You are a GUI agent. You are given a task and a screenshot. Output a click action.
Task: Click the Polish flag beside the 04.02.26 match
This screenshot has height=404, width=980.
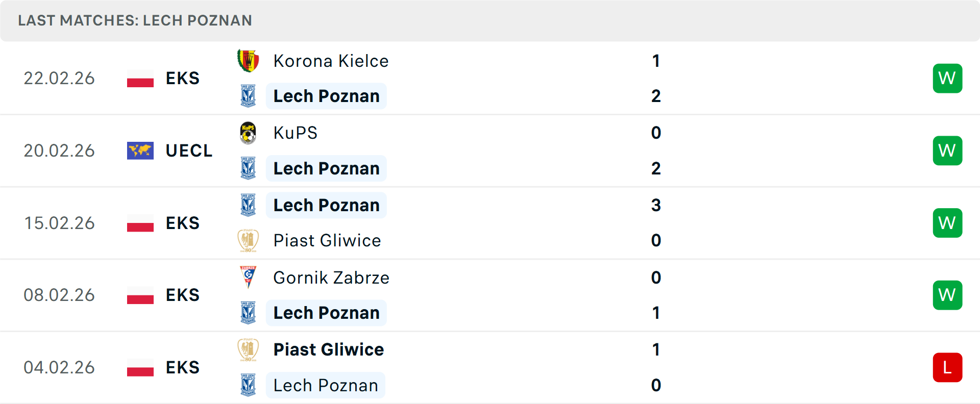140,367
